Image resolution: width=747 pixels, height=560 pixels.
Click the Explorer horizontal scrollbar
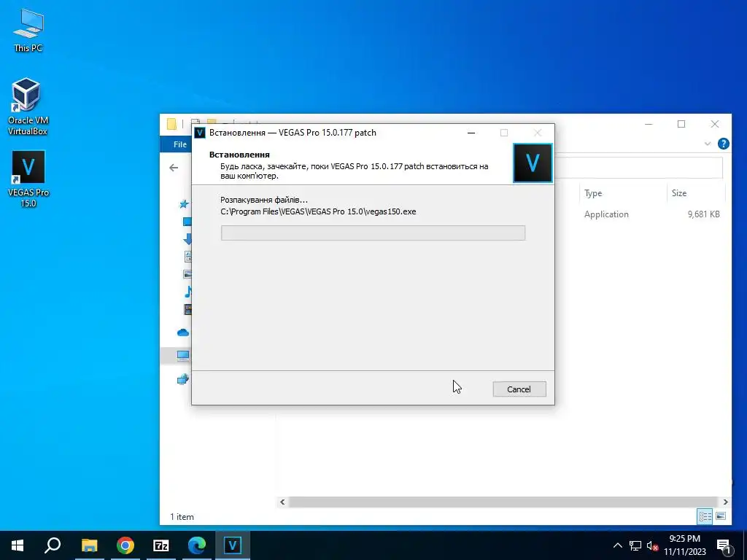tap(503, 502)
